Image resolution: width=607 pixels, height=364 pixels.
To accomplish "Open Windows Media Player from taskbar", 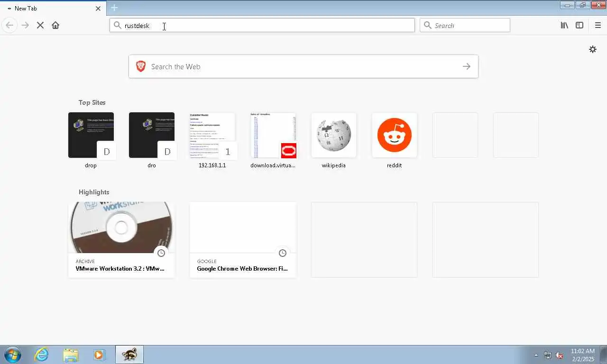I will point(99,355).
